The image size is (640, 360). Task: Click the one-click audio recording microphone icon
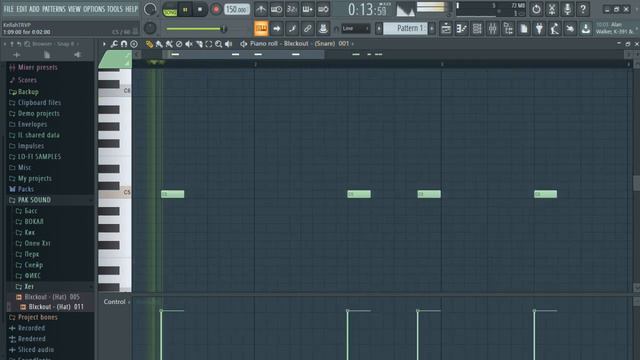click(x=567, y=9)
